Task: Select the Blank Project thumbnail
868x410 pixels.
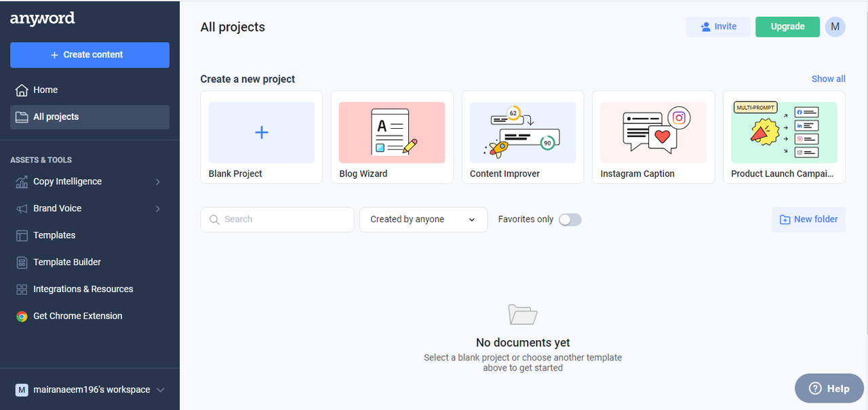Action: (x=262, y=133)
